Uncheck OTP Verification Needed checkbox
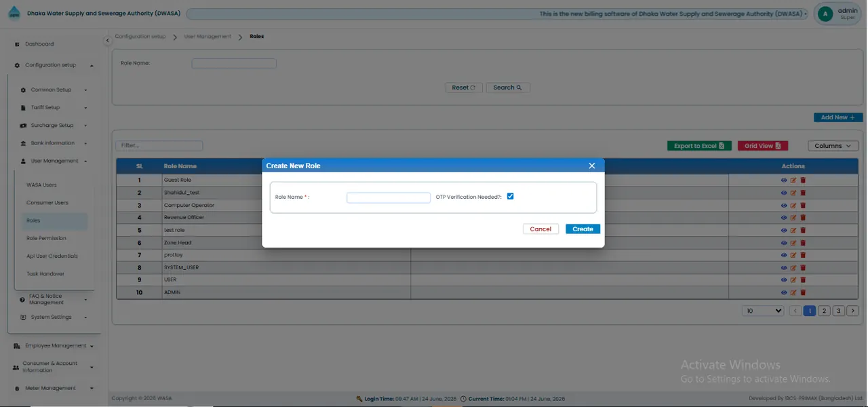This screenshot has width=868, height=407. coord(511,196)
